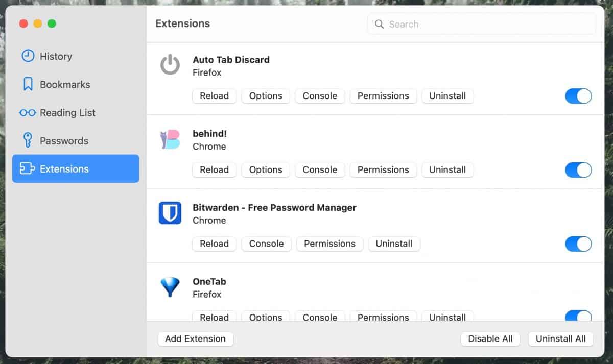613x364 pixels.
Task: Select the Extensions puzzle-piece icon
Action: point(28,168)
